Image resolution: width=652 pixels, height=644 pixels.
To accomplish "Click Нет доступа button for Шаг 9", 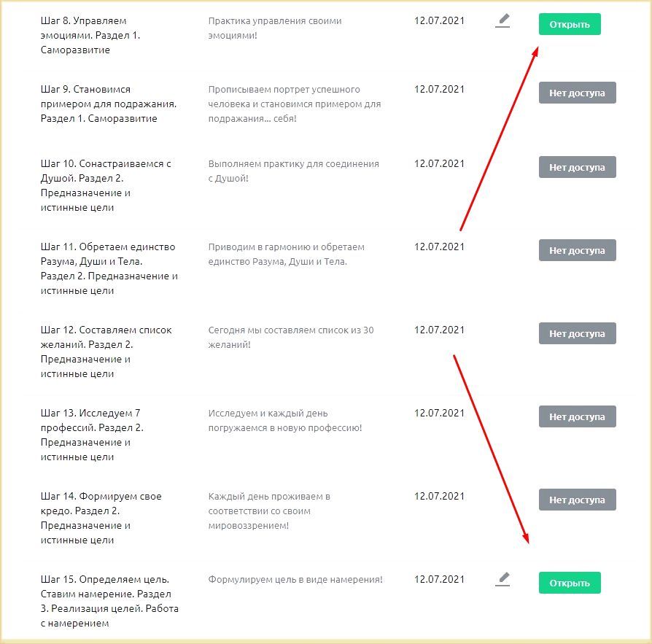I will (577, 93).
